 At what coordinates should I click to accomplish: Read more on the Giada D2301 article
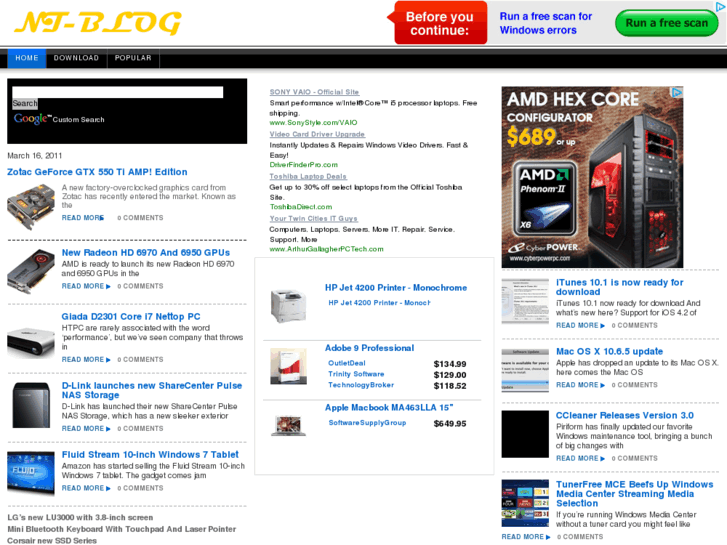(86, 359)
